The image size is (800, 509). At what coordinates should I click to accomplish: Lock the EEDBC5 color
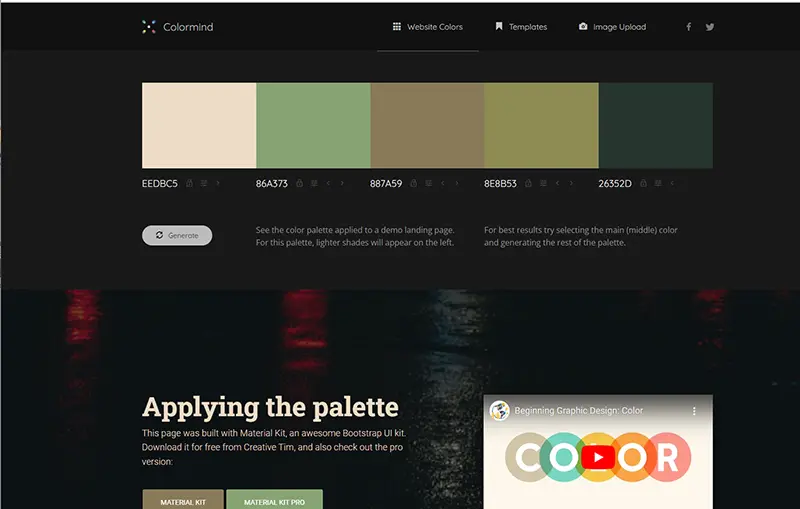pyautogui.click(x=189, y=183)
